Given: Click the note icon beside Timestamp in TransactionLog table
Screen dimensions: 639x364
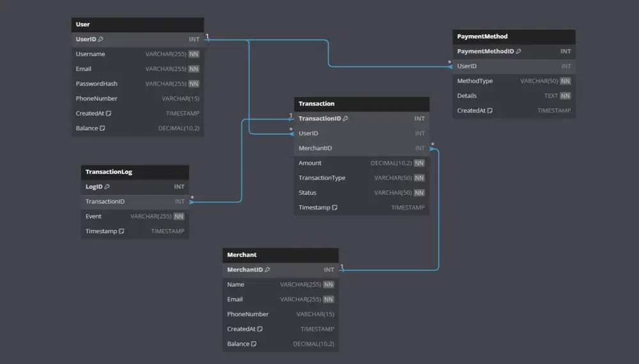Looking at the screenshot, I should click(x=121, y=231).
